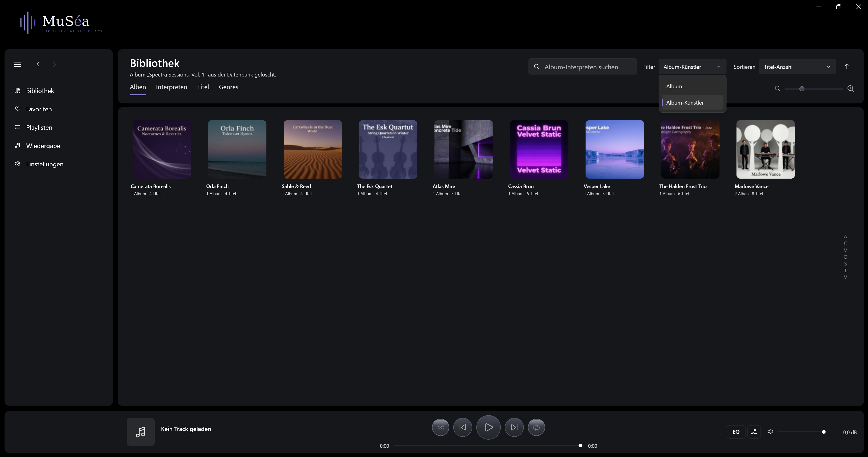
Task: Click the MuSéa logo
Action: click(x=63, y=23)
